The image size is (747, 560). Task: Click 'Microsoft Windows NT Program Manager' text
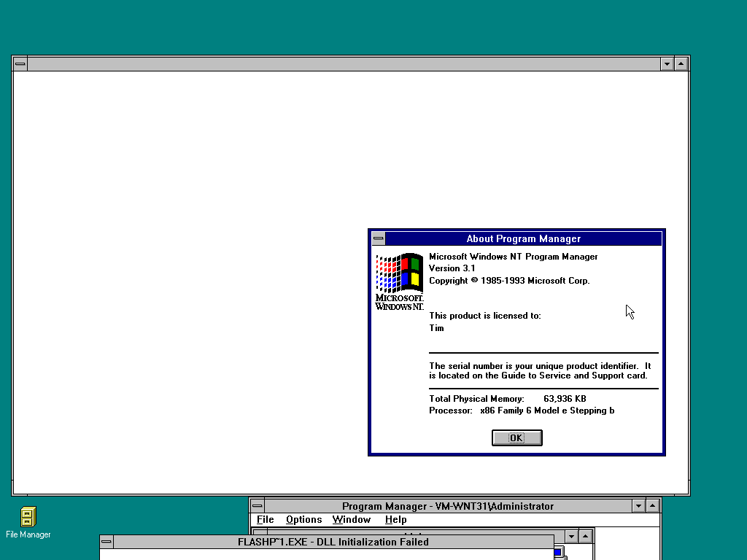pos(513,256)
